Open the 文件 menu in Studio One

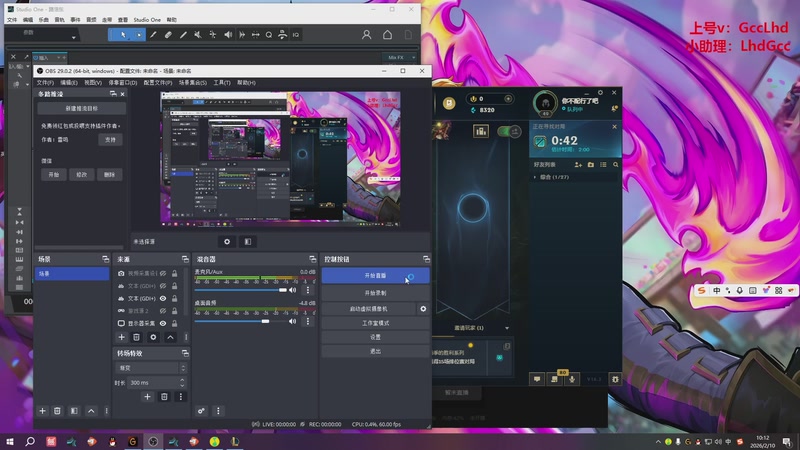coord(12,20)
